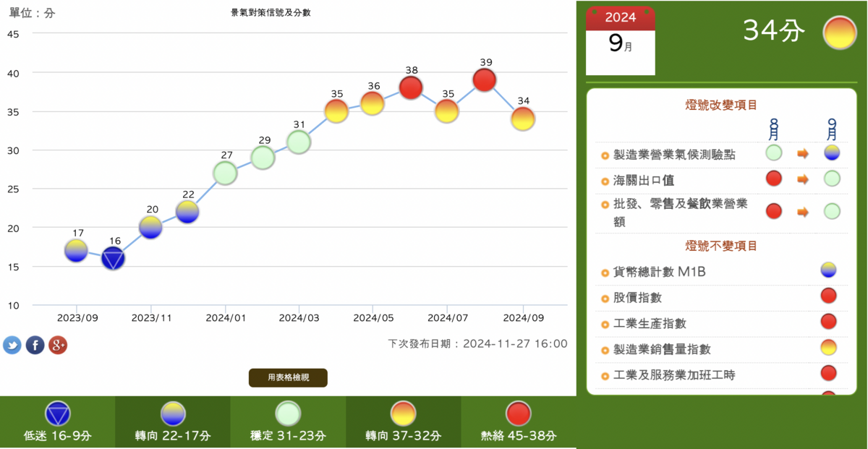Click the 9月 green light for 批發、零售及餐飲業營業額
The height and width of the screenshot is (449, 868).
click(832, 211)
